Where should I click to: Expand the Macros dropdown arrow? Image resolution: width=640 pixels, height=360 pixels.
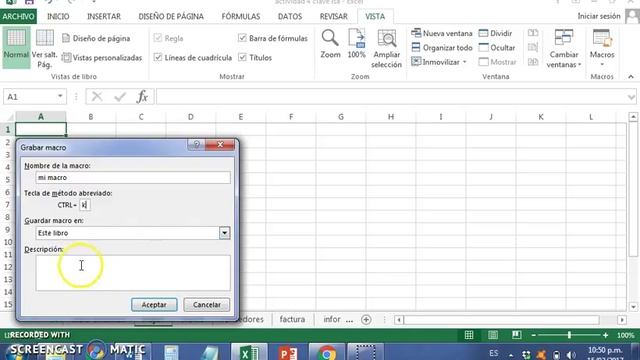[x=602, y=64]
